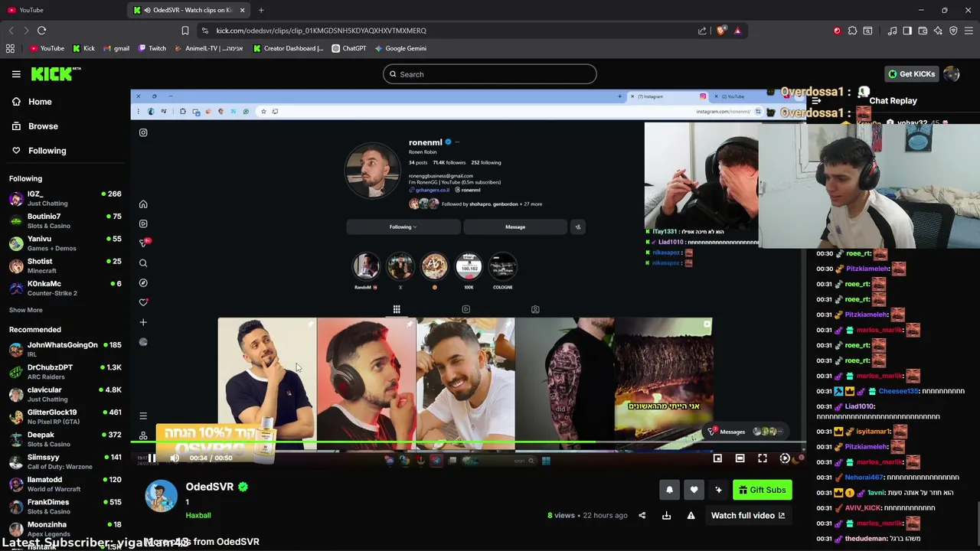Click the Gift Subs button
The width and height of the screenshot is (980, 551).
coord(762,490)
